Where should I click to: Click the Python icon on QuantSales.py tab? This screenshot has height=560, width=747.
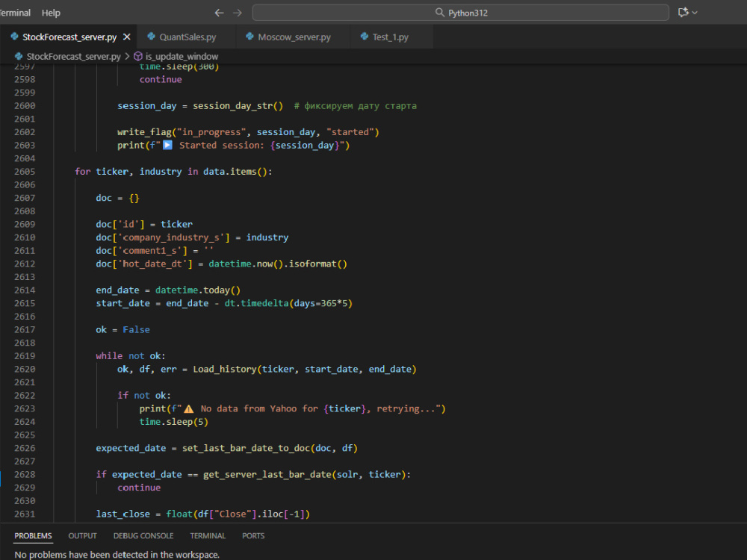pyautogui.click(x=152, y=36)
